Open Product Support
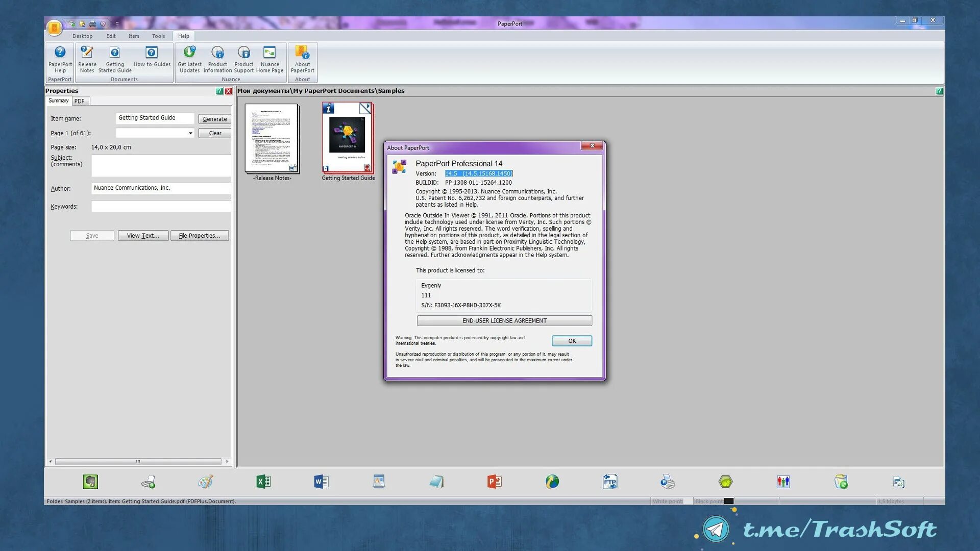Screen dimensions: 980x551 [244, 60]
